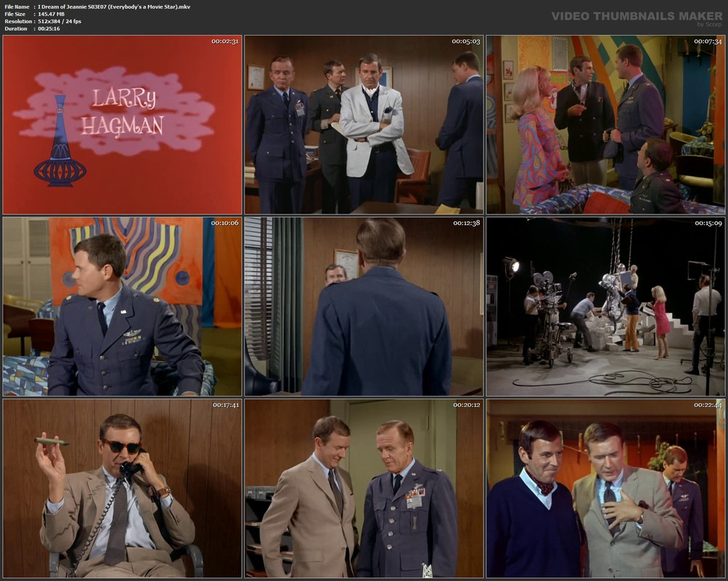Click the 00:15:09 timestamp label
The image size is (728, 581).
[x=708, y=223]
